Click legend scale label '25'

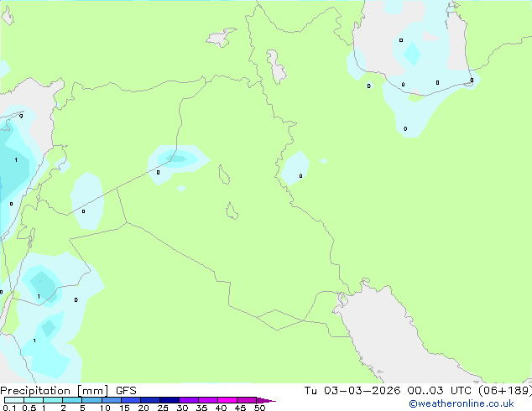(163, 408)
